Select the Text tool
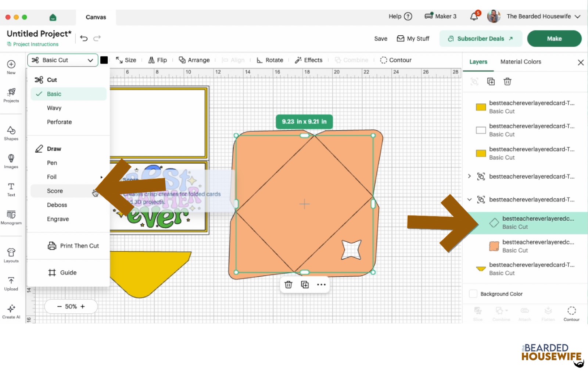The width and height of the screenshot is (588, 374). [x=11, y=189]
